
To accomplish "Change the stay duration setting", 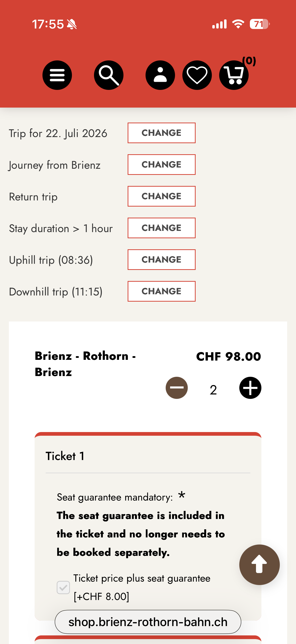I will (161, 228).
